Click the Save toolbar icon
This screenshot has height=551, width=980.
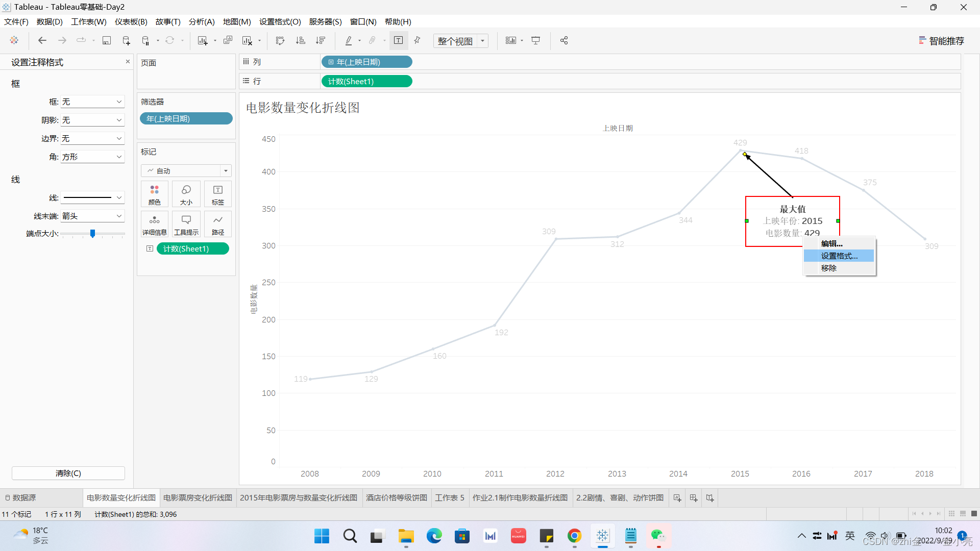106,41
